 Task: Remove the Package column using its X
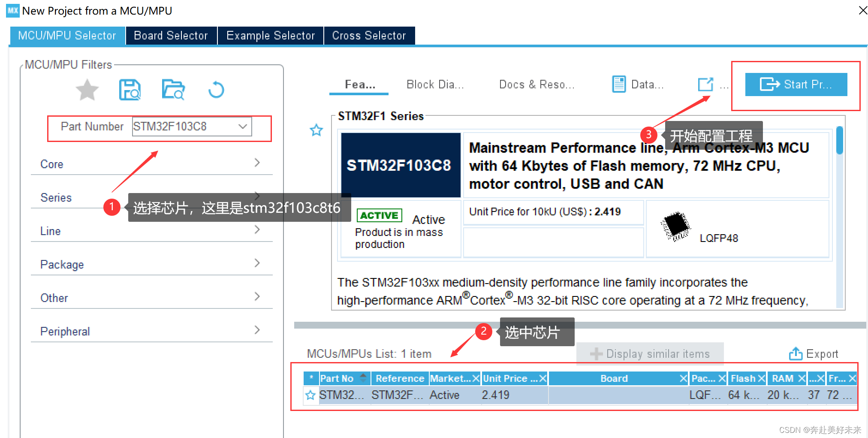point(722,378)
